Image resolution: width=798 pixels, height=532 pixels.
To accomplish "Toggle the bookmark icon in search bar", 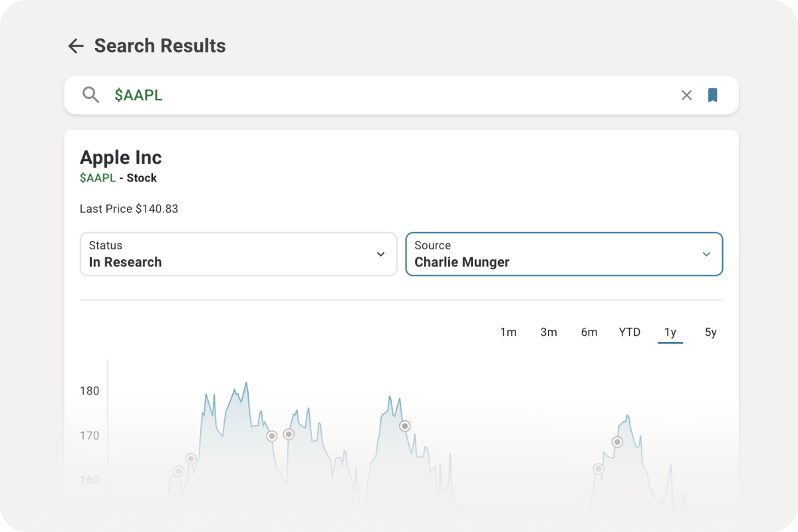I will click(712, 95).
